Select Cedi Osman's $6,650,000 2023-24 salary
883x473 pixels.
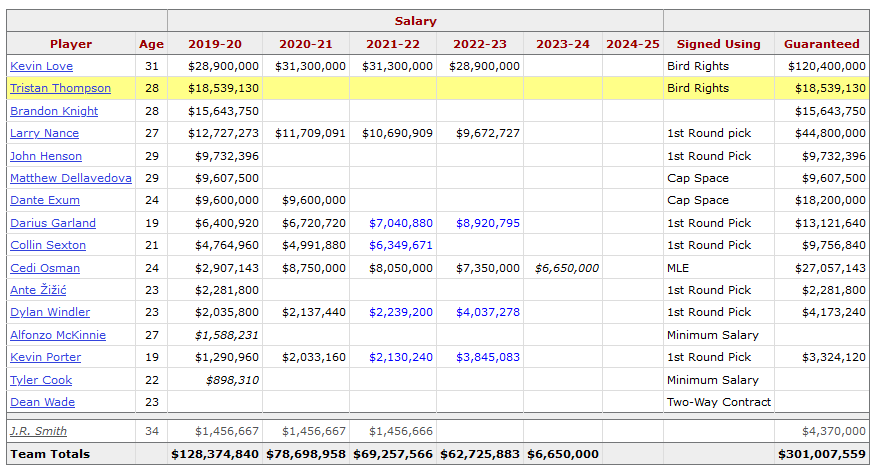(x=567, y=268)
